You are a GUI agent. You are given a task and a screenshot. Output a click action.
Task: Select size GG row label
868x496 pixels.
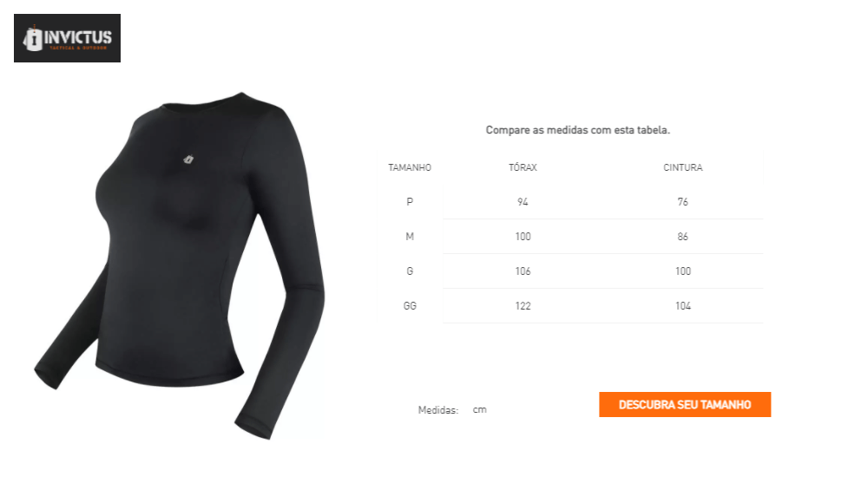[410, 306]
